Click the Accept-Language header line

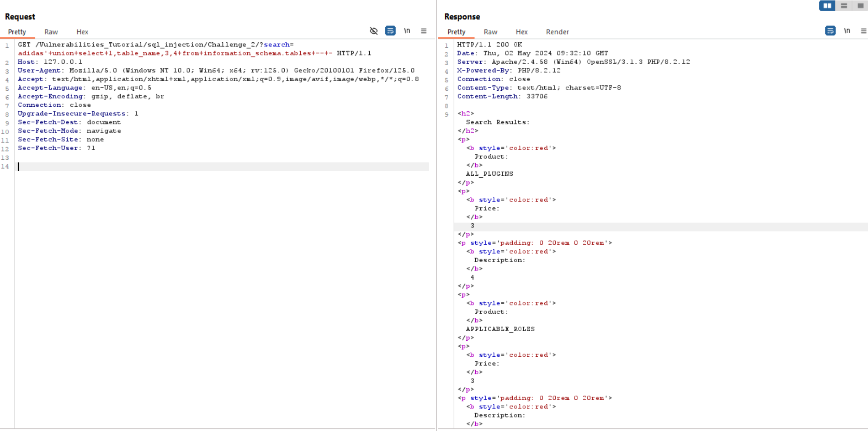[x=85, y=88]
